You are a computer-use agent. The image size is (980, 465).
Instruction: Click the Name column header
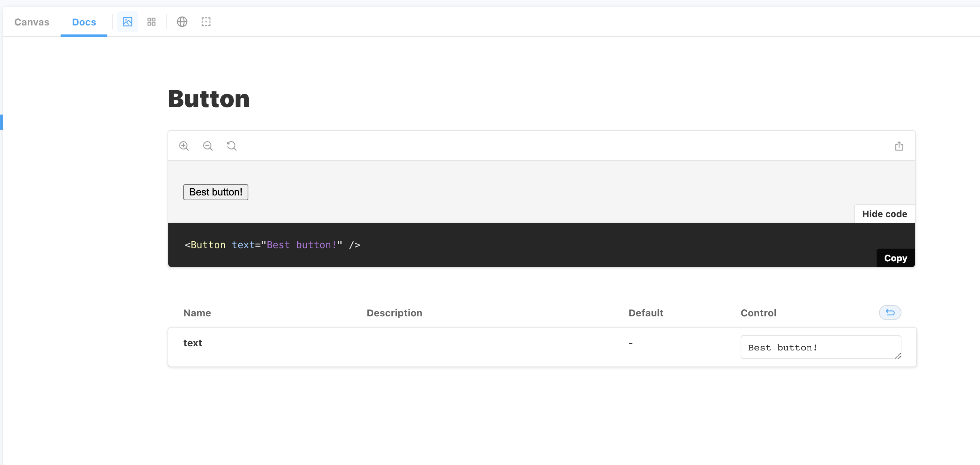197,313
